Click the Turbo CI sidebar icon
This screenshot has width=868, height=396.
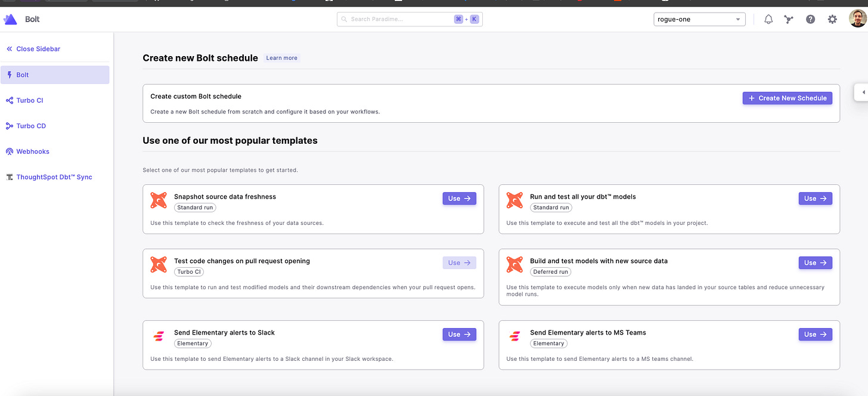(x=9, y=100)
